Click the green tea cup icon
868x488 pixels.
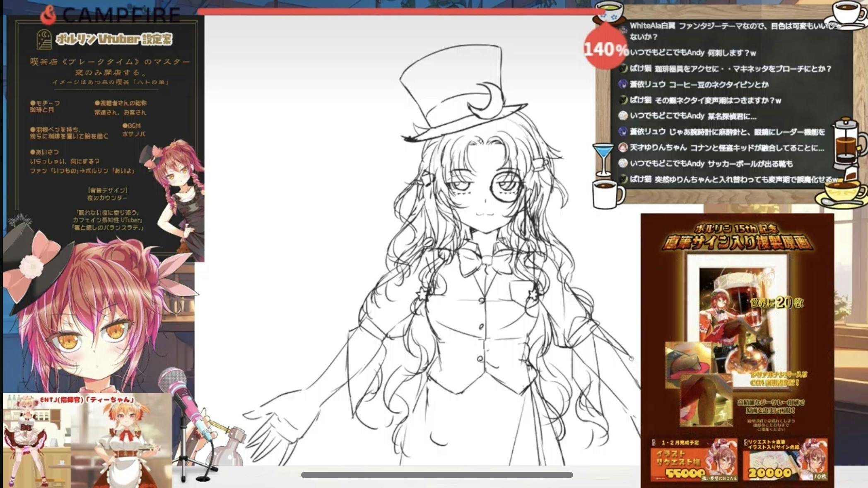pyautogui.click(x=610, y=12)
